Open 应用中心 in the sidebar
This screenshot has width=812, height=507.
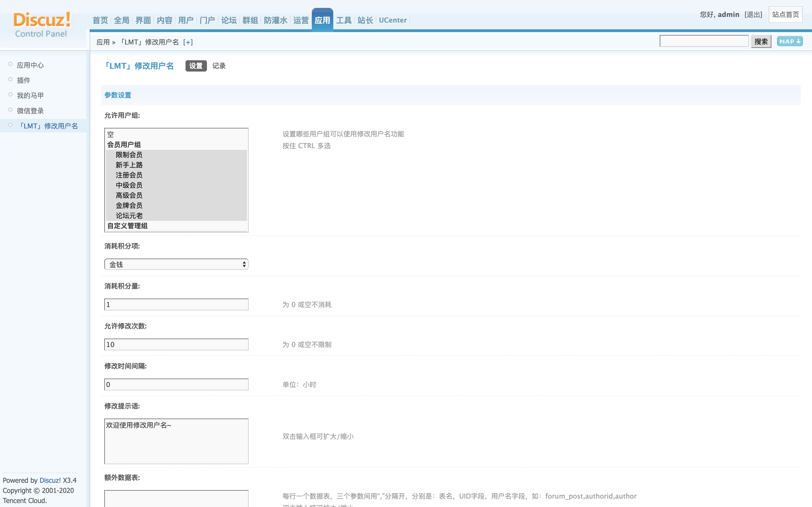[30, 65]
